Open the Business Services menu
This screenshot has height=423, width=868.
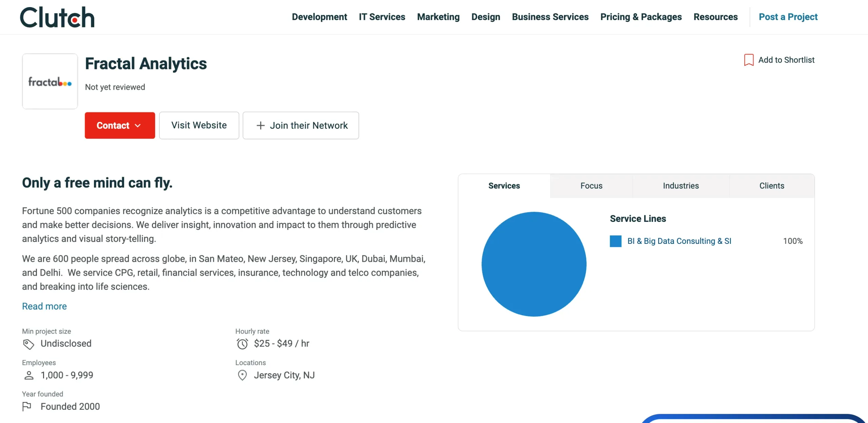[x=550, y=17]
